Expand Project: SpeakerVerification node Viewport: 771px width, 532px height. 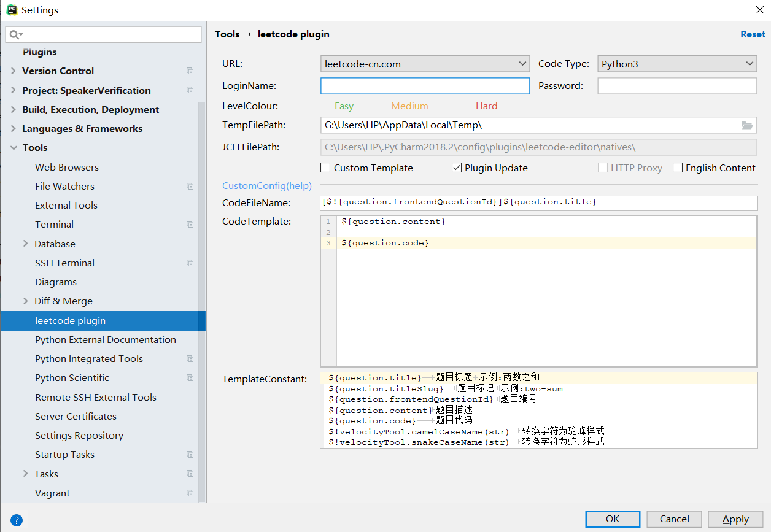pyautogui.click(x=14, y=90)
